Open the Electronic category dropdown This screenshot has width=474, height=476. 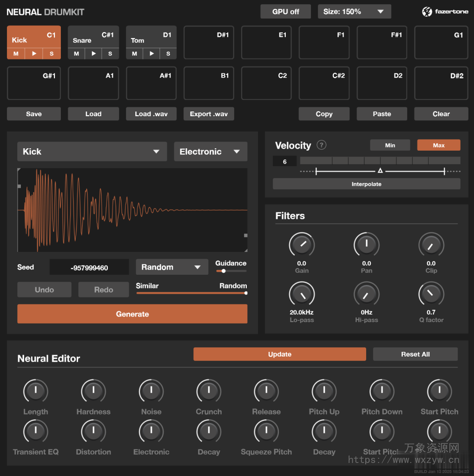click(x=211, y=151)
